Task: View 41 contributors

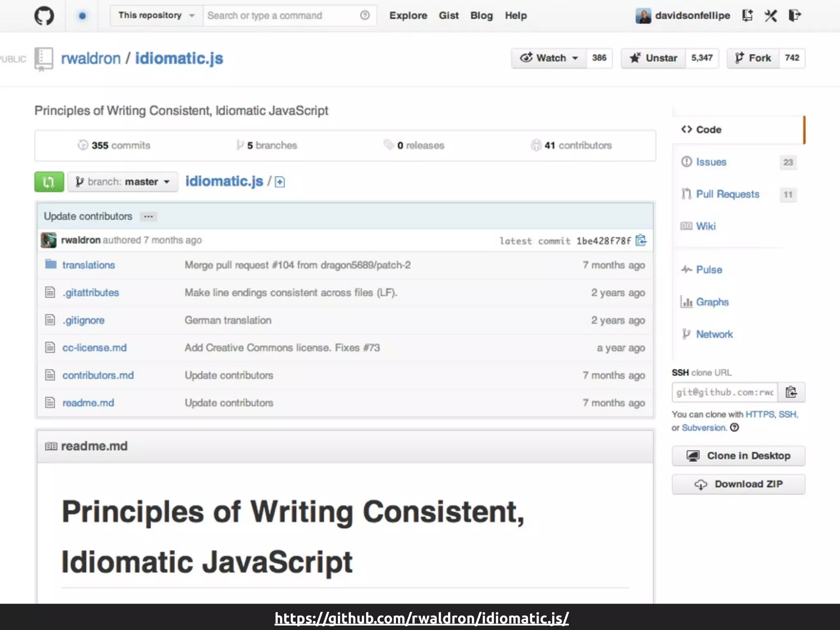Action: pyautogui.click(x=571, y=145)
